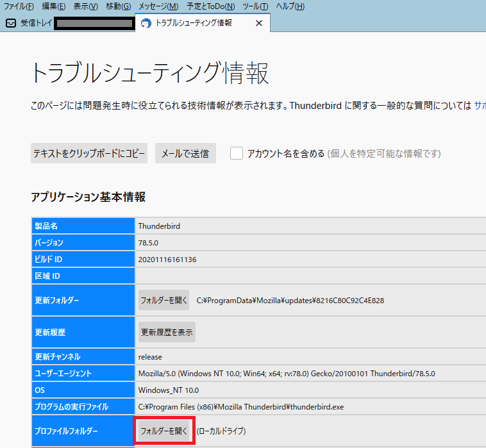Switch to the 受信トレイ tab
486x448 pixels.
69,23
